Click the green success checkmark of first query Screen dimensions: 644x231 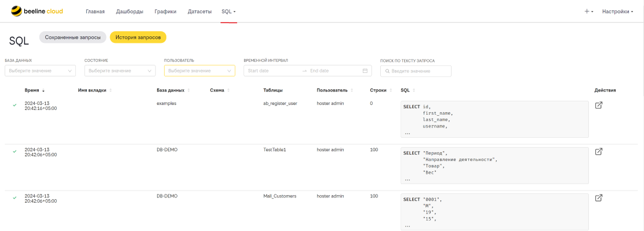pyautogui.click(x=15, y=105)
